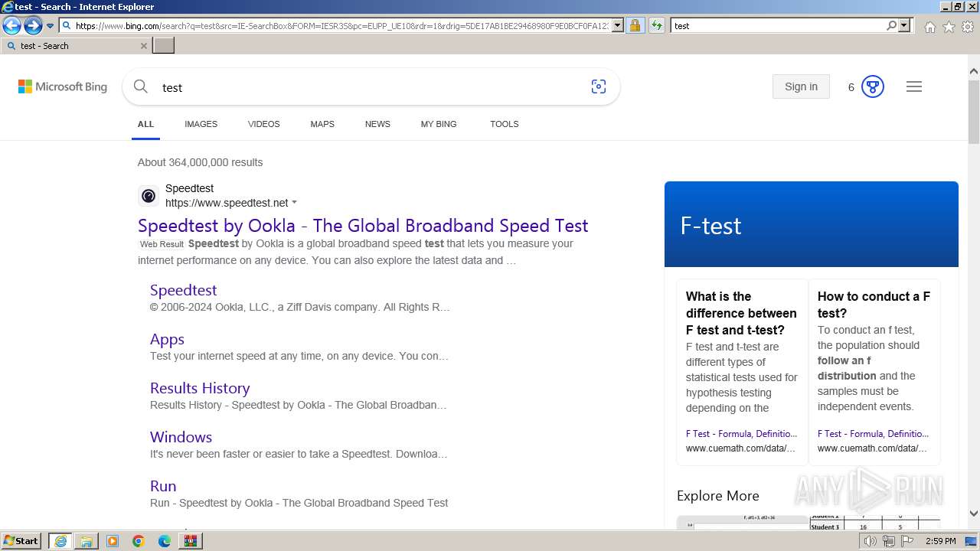Open Microsoft Edge from taskbar
The height and width of the screenshot is (551, 980).
pos(165,541)
